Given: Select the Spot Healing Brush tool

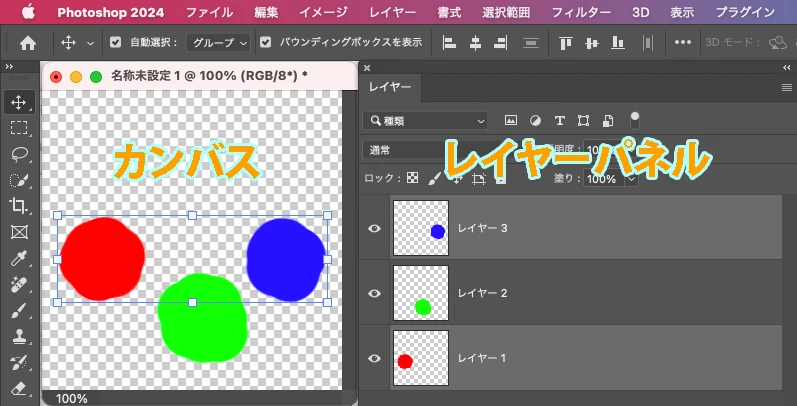Looking at the screenshot, I should click(19, 284).
